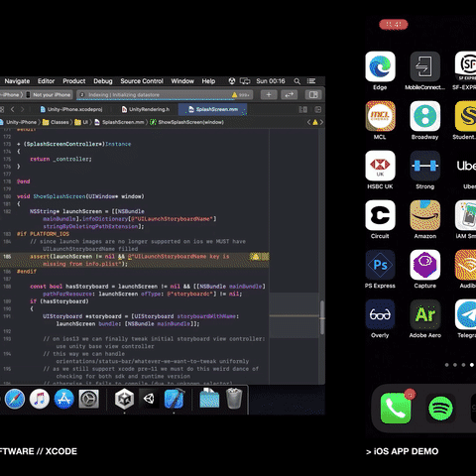476x476 pixels.
Task: Open the Strong workout app
Action: (x=425, y=166)
